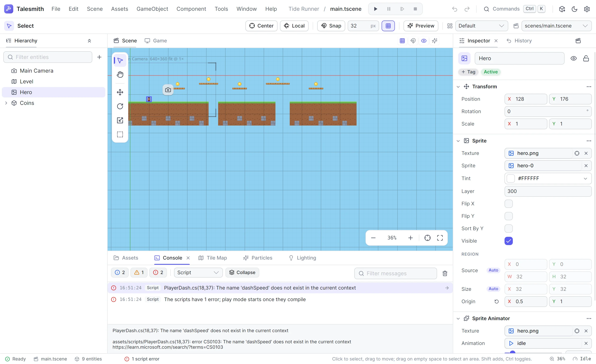Image resolution: width=596 pixels, height=364 pixels.
Task: Open the Default layout dropdown
Action: click(x=481, y=26)
